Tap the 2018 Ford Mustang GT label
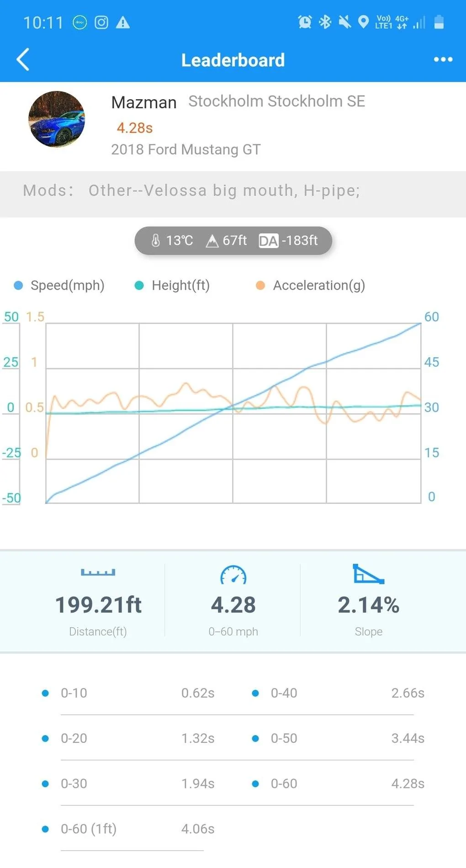The width and height of the screenshot is (466, 868). coord(186,149)
